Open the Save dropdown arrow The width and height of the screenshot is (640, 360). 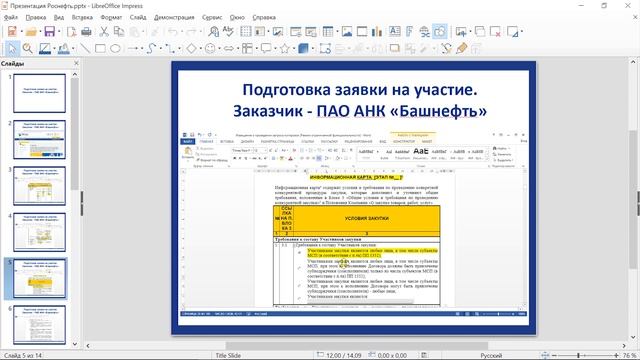pyautogui.click(x=59, y=32)
